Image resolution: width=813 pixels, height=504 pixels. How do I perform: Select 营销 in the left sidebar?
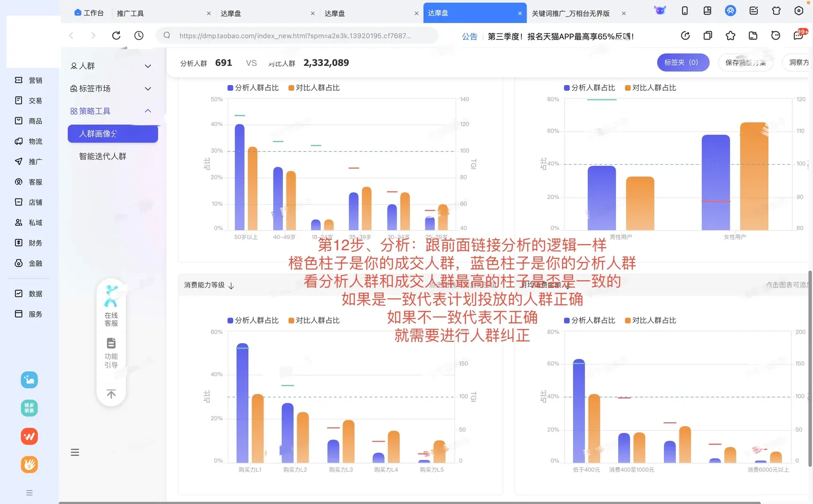click(29, 80)
